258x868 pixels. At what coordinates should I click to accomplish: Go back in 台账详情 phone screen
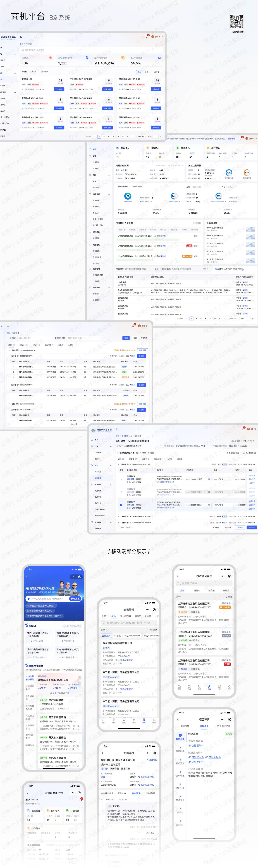pyautogui.click(x=102, y=753)
